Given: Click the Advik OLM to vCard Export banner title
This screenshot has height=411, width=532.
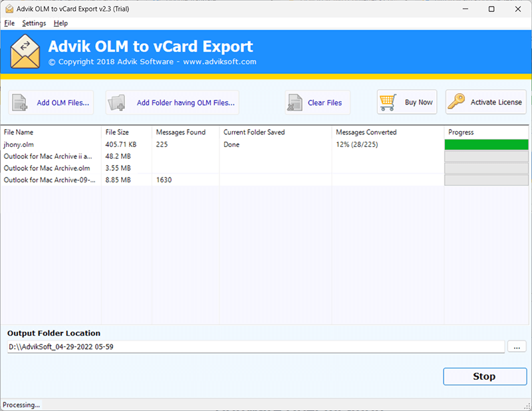Looking at the screenshot, I should [x=151, y=47].
